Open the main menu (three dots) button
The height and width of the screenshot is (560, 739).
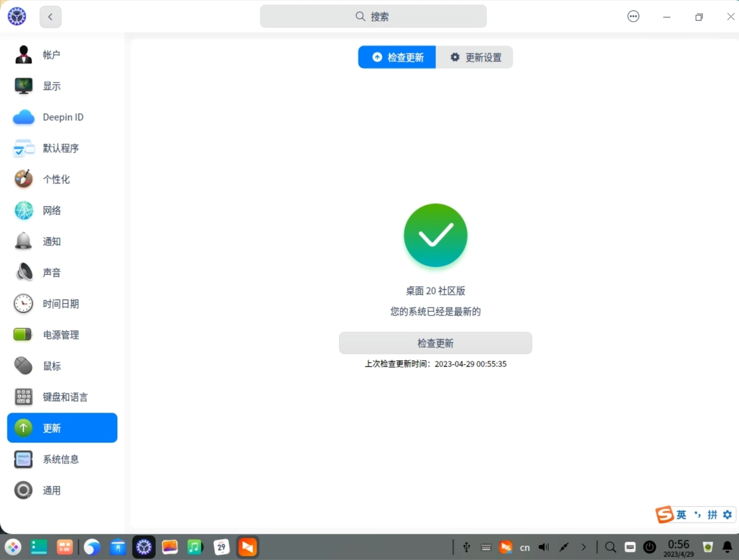pos(633,16)
